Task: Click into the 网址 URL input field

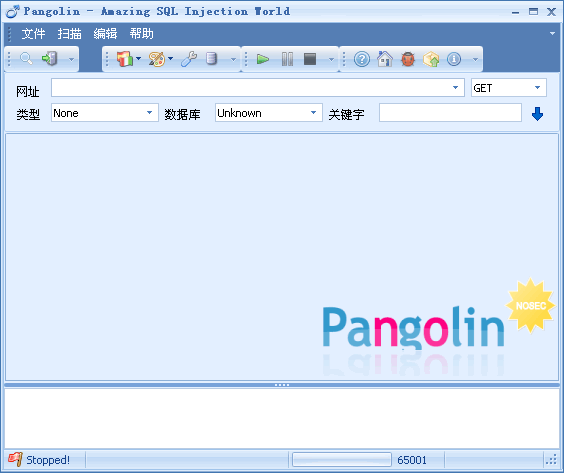Action: 258,87
